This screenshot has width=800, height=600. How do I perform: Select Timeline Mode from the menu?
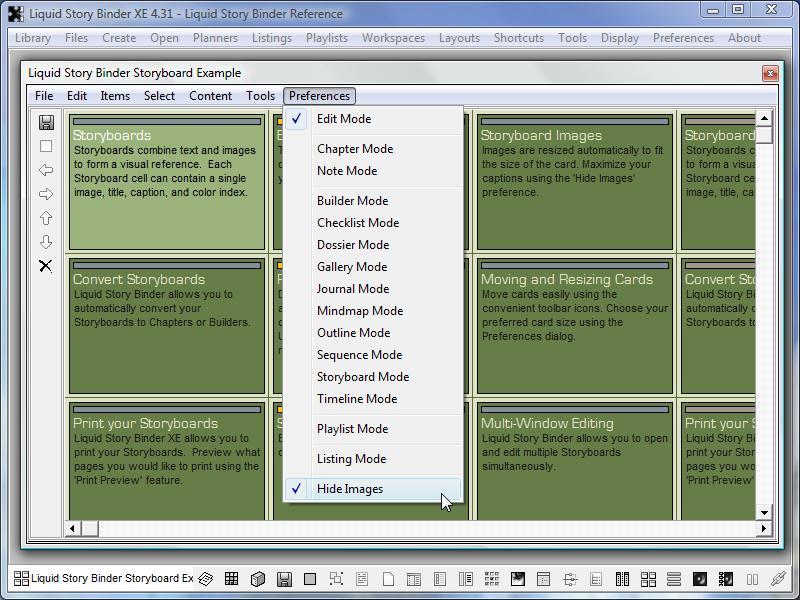pyautogui.click(x=356, y=399)
